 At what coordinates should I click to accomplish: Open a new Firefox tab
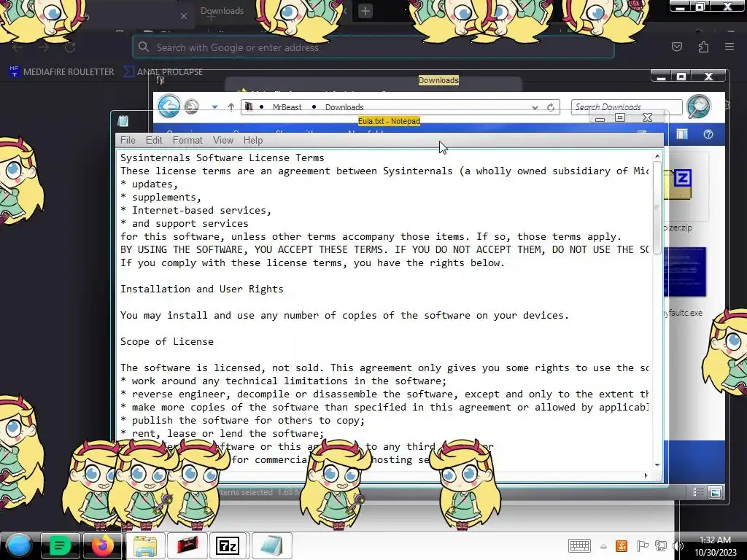(x=365, y=11)
